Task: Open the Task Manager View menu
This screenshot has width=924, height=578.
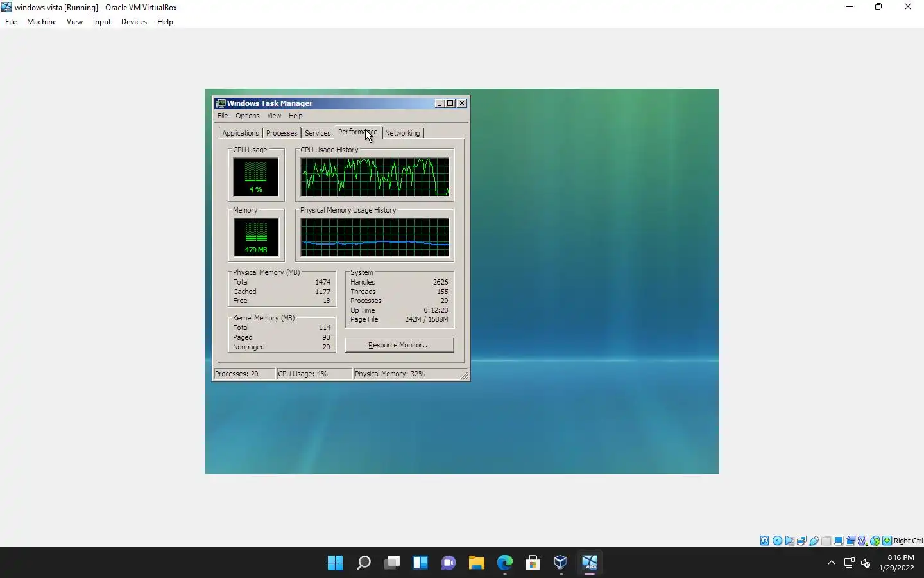Action: pyautogui.click(x=274, y=116)
